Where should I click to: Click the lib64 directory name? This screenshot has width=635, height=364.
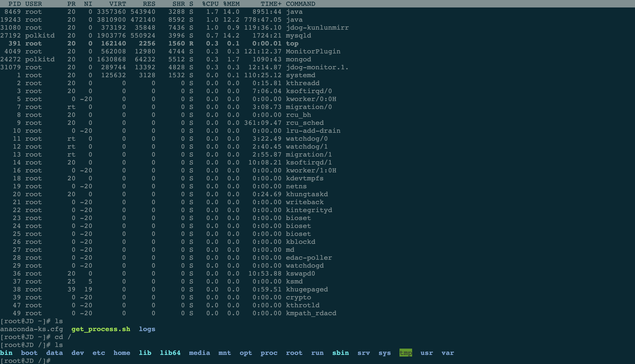click(170, 353)
